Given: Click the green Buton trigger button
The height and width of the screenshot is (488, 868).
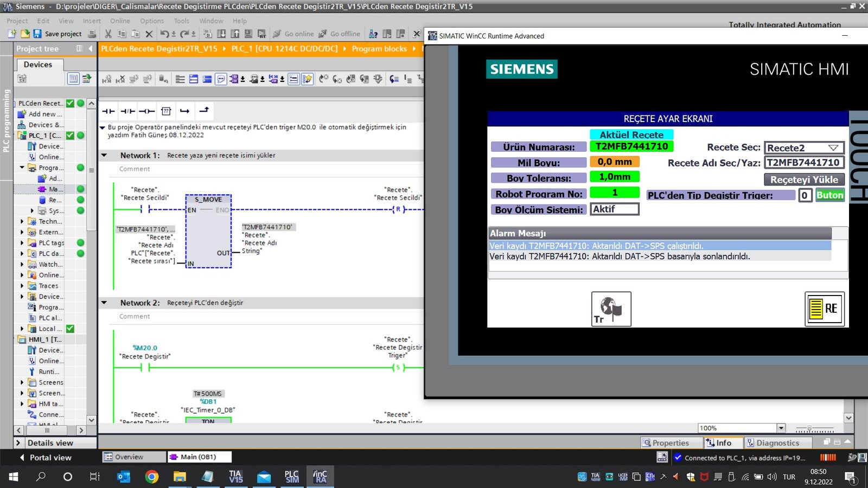Looking at the screenshot, I should click(830, 195).
